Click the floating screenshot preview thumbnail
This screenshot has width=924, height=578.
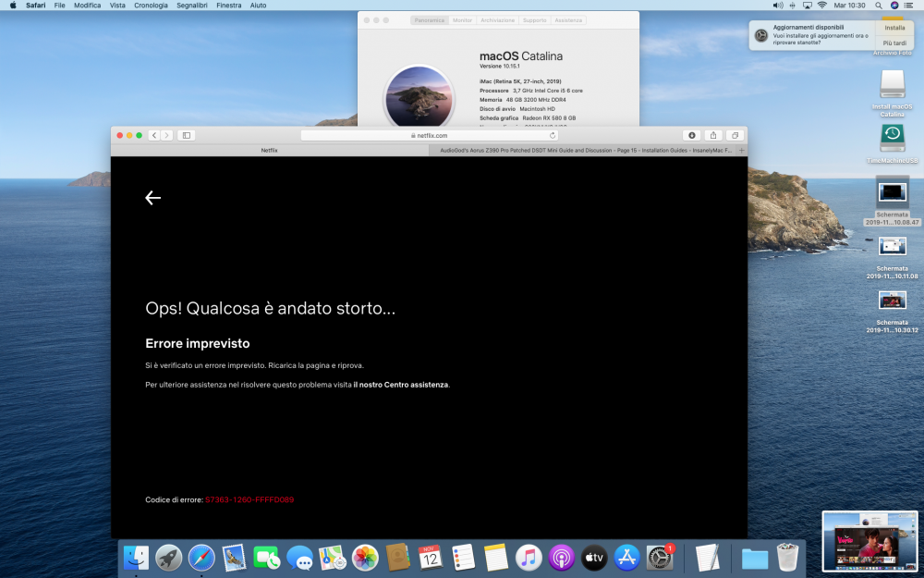(x=869, y=541)
